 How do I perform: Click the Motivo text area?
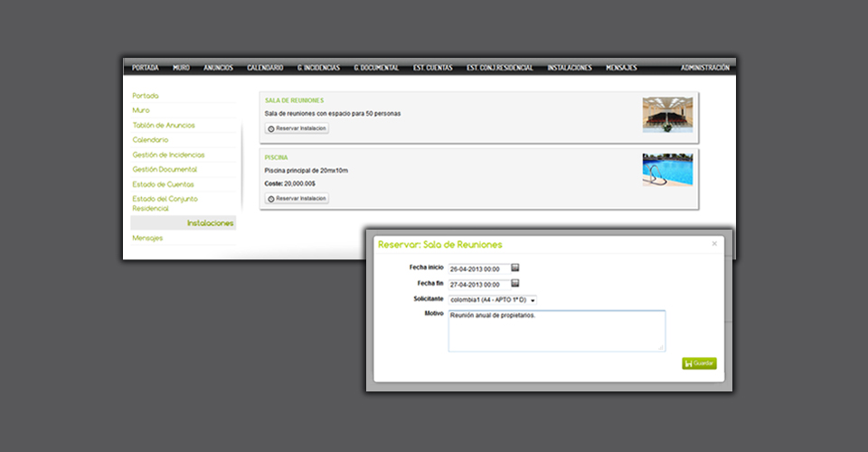pos(557,331)
